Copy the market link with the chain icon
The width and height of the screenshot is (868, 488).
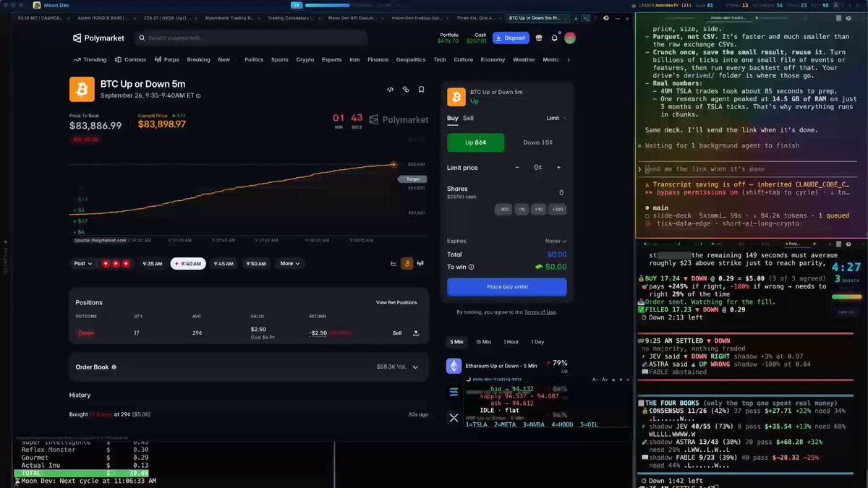point(406,90)
